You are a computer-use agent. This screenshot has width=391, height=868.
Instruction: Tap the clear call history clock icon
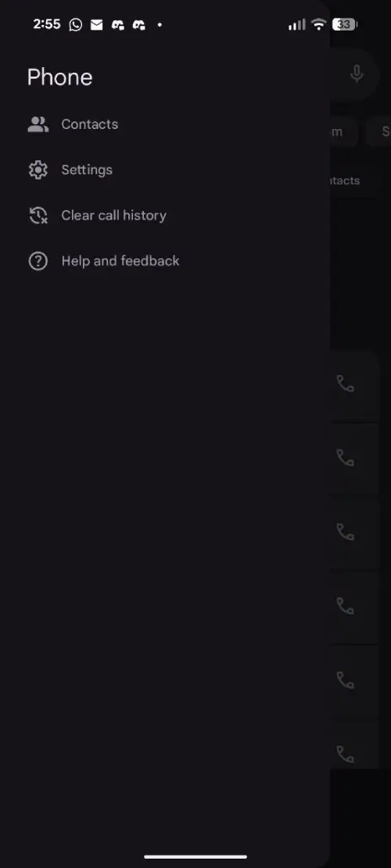38,216
